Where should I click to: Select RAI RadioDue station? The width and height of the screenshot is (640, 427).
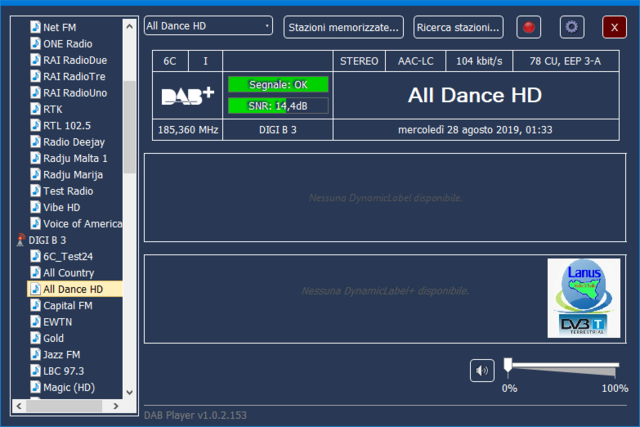(75, 60)
